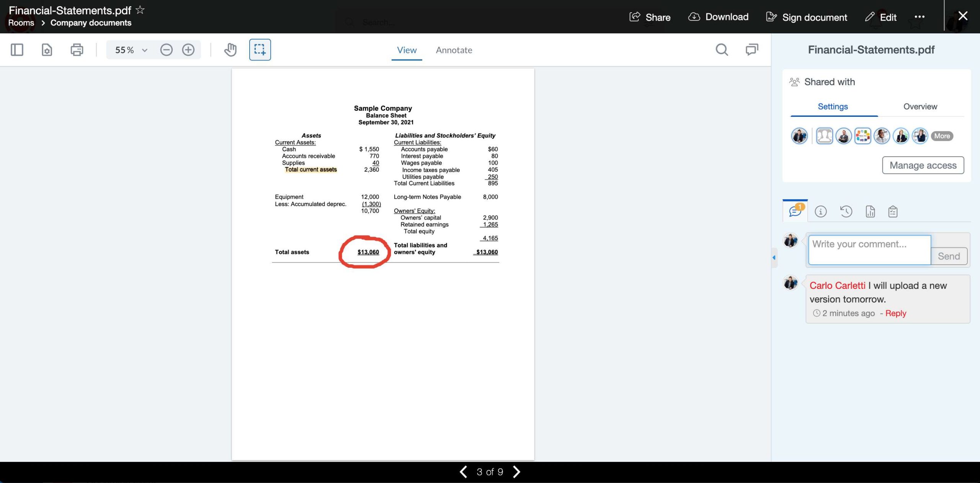980x483 pixels.
Task: Zoom in with the plus icon
Action: tap(188, 50)
